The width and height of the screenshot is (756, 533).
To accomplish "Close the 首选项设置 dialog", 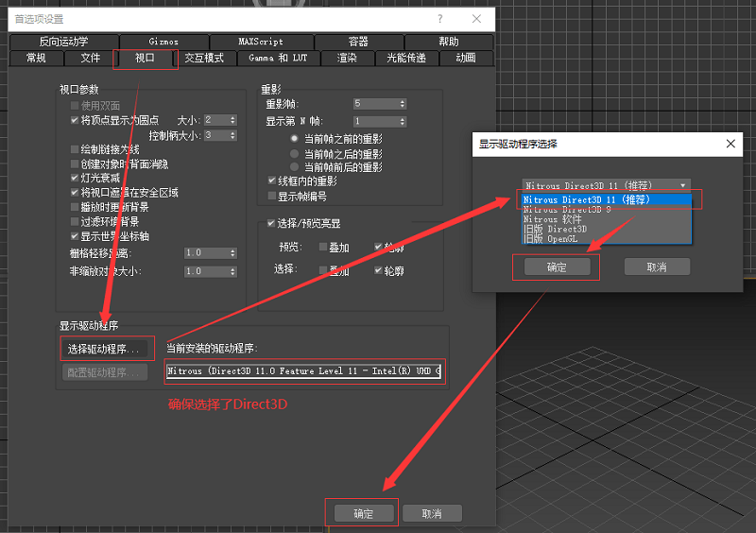I will pos(476,19).
